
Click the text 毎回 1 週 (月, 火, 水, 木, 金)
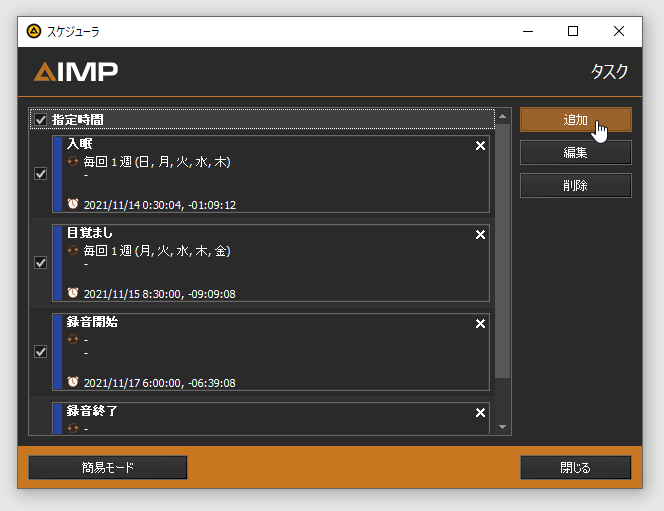pos(157,251)
